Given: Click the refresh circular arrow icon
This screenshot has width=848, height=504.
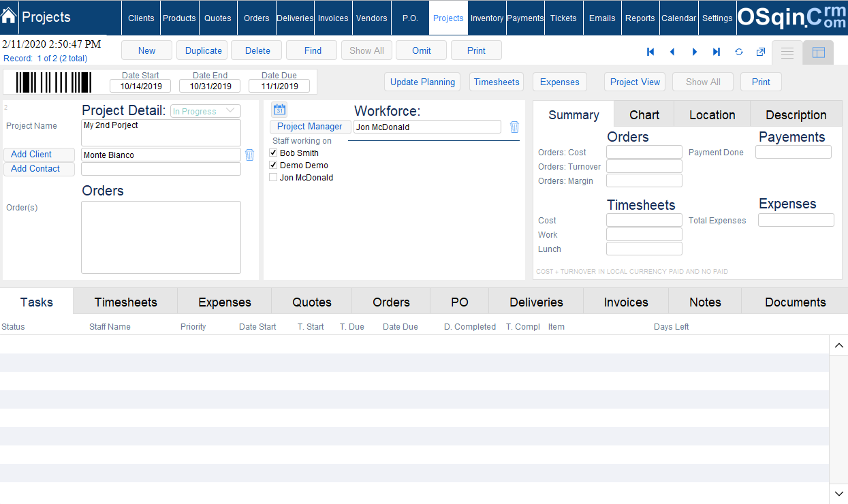Looking at the screenshot, I should tap(739, 52).
